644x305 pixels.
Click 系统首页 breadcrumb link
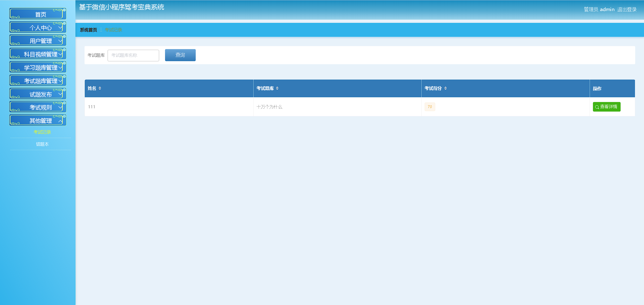88,30
